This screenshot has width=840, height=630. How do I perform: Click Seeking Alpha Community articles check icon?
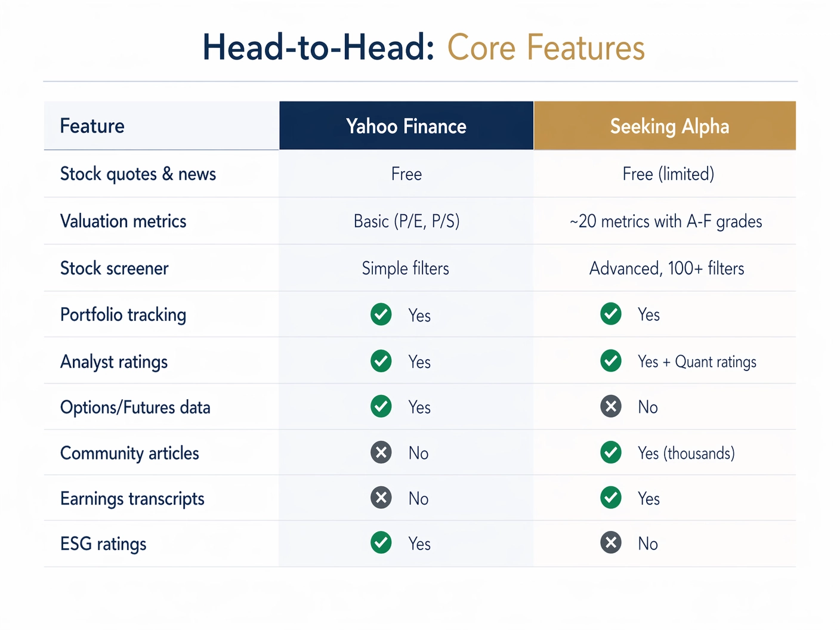tap(611, 452)
